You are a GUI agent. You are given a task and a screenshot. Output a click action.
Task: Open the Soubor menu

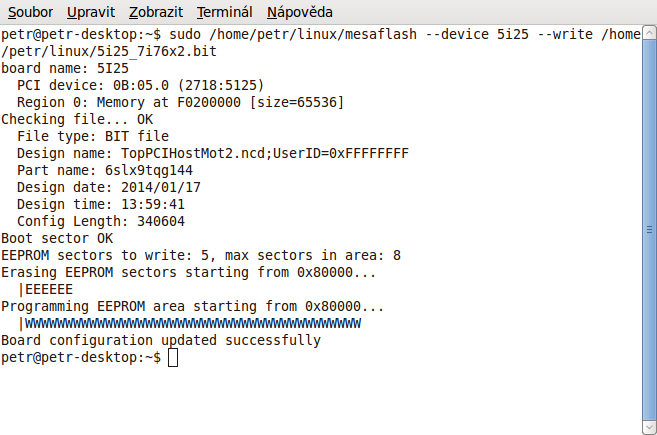click(29, 13)
